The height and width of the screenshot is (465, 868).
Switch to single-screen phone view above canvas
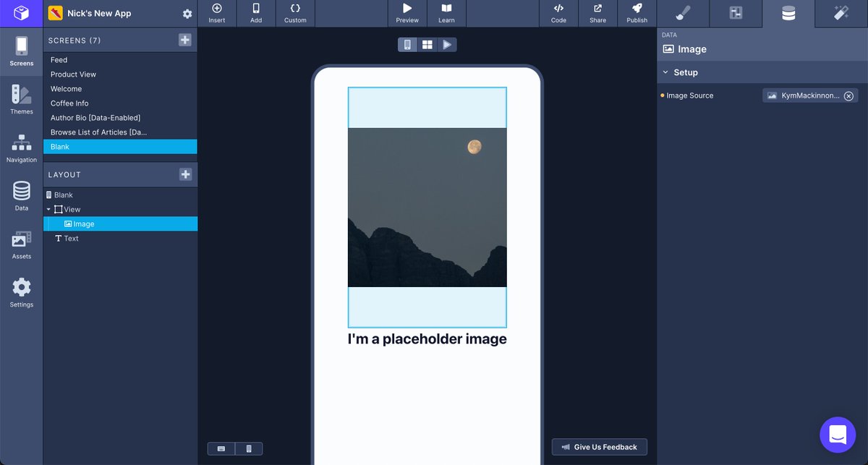point(407,44)
